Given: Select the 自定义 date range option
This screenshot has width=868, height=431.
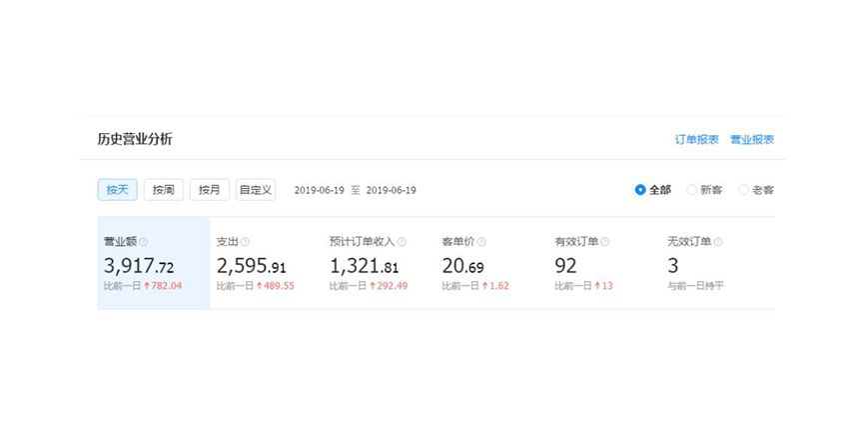Looking at the screenshot, I should point(255,190).
